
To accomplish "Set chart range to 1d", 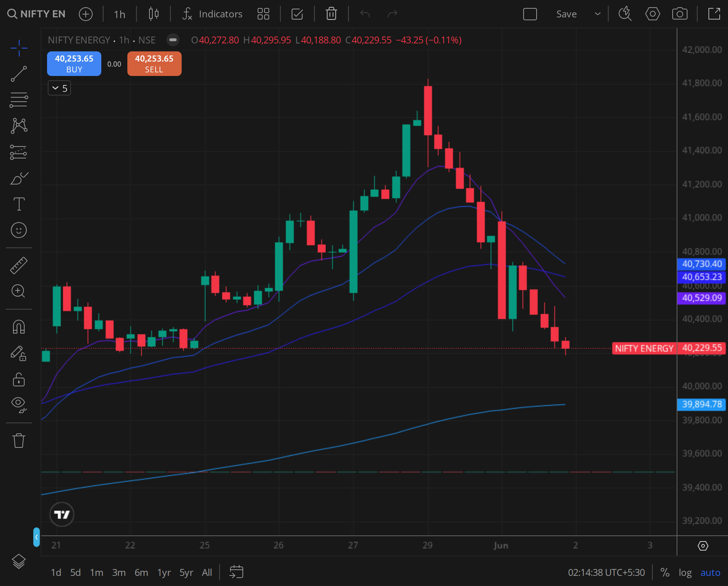I will click(56, 572).
